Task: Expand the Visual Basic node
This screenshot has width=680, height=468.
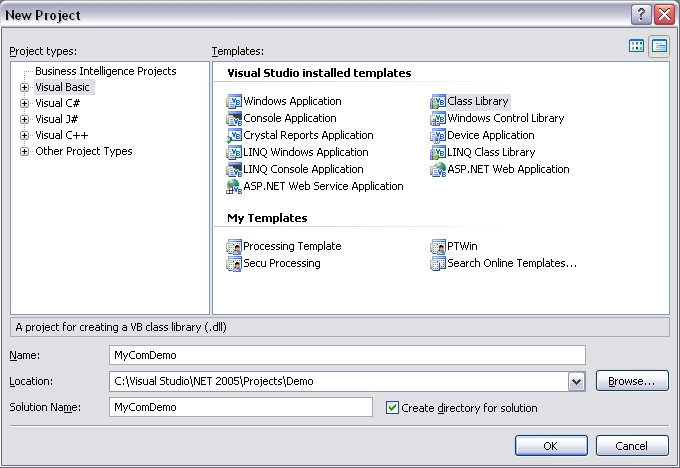Action: tap(24, 87)
